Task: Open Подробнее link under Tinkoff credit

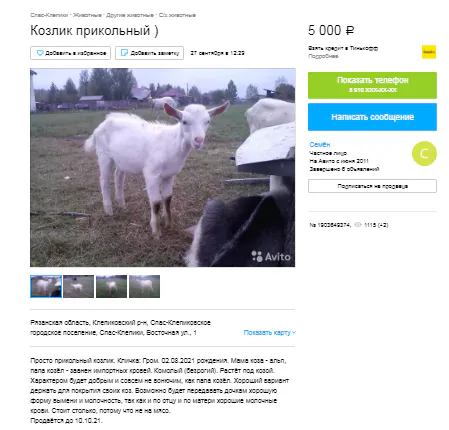Action: coord(323,56)
